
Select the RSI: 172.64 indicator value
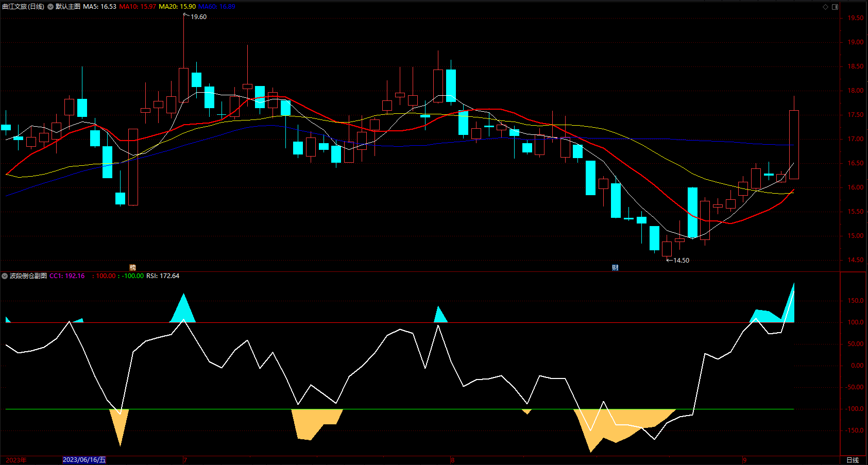pyautogui.click(x=163, y=276)
